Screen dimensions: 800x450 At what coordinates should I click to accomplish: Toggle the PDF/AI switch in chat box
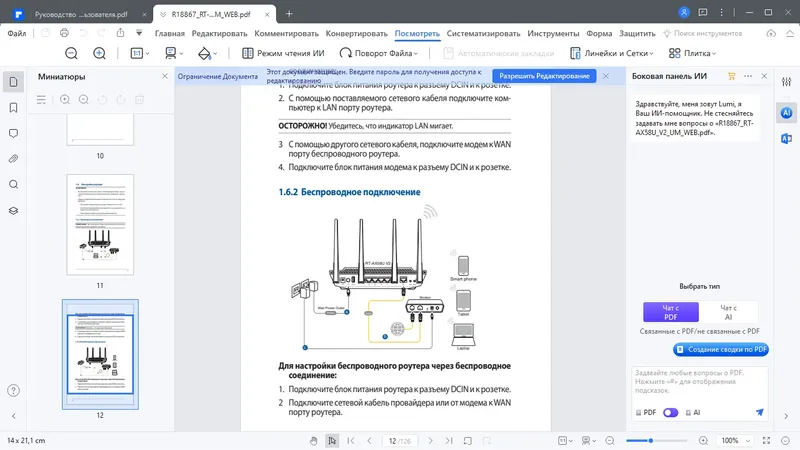click(670, 412)
